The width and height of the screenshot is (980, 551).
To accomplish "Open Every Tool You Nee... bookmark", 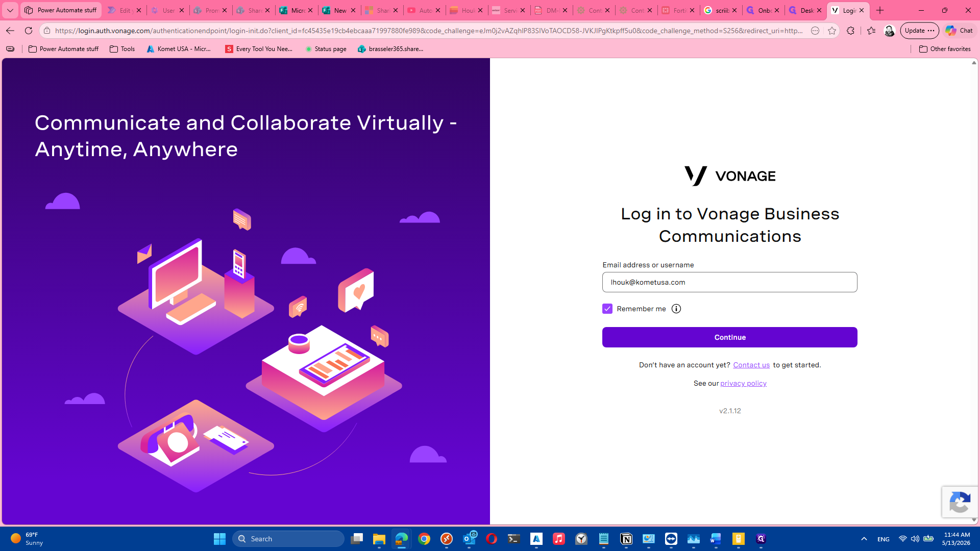I will coord(259,49).
